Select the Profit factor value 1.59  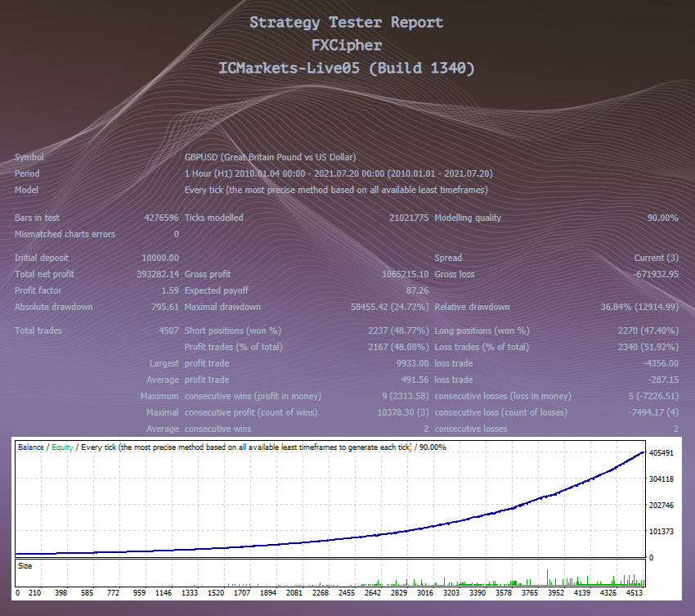[x=170, y=290]
